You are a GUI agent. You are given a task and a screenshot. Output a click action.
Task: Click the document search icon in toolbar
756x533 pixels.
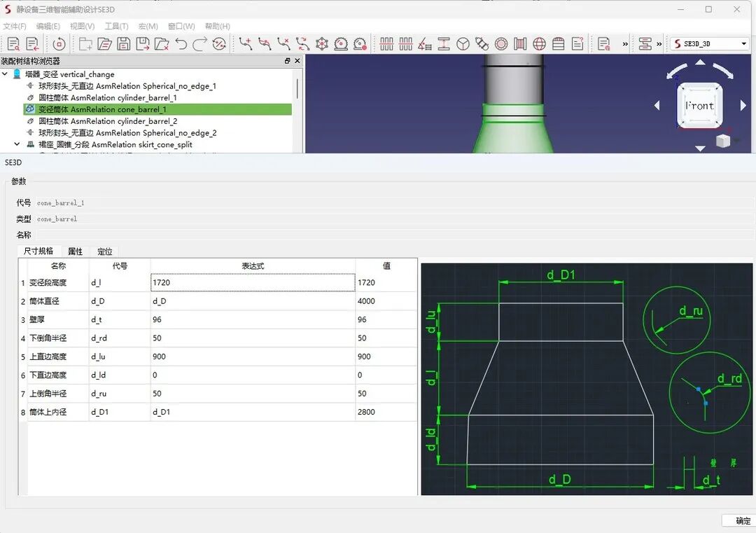(x=13, y=44)
